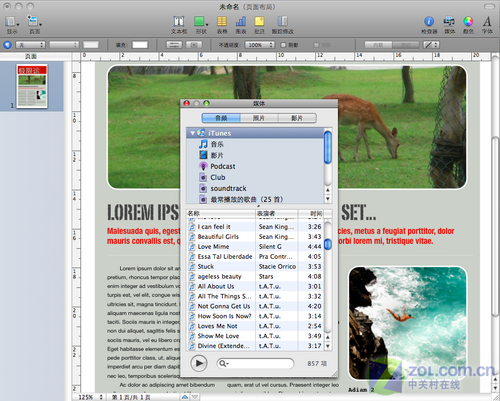
Task: Click the iTunes source icon
Action: pos(201,133)
